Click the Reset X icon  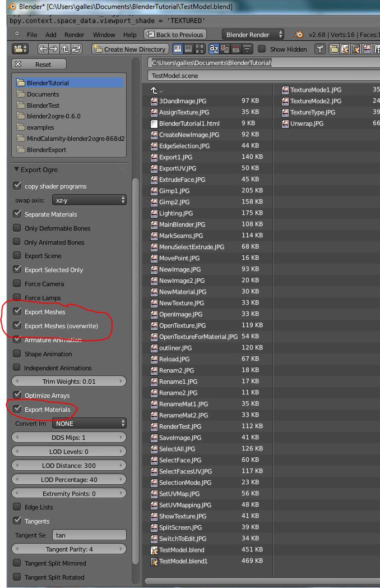pos(17,64)
